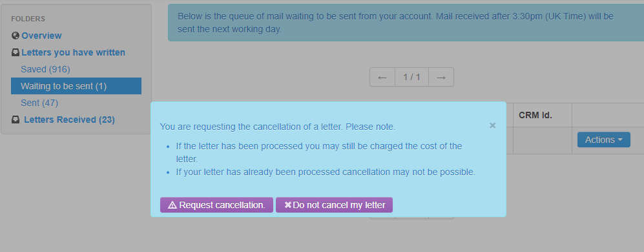This screenshot has width=644, height=252.
Task: Go to previous page with left arrow
Action: [x=382, y=77]
